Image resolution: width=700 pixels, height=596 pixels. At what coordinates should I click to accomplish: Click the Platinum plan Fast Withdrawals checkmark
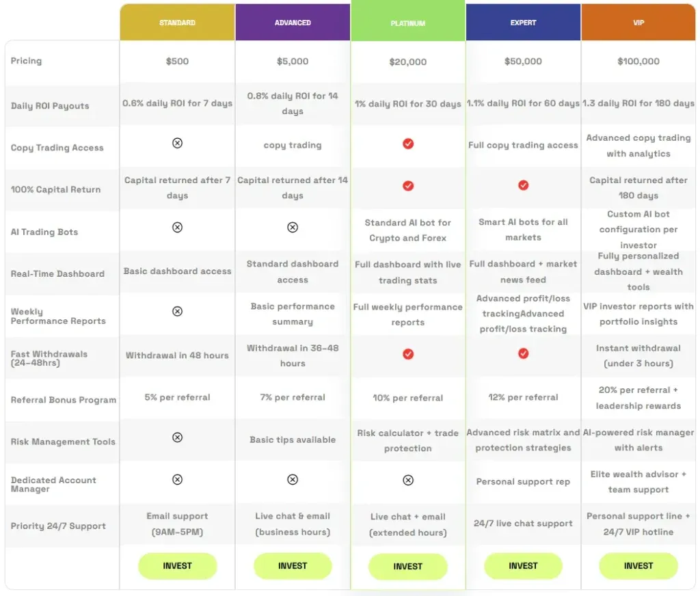click(408, 354)
